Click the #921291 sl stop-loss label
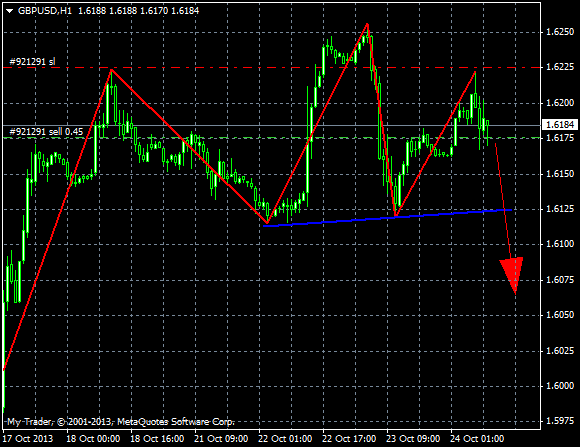The image size is (580, 447). pos(32,61)
